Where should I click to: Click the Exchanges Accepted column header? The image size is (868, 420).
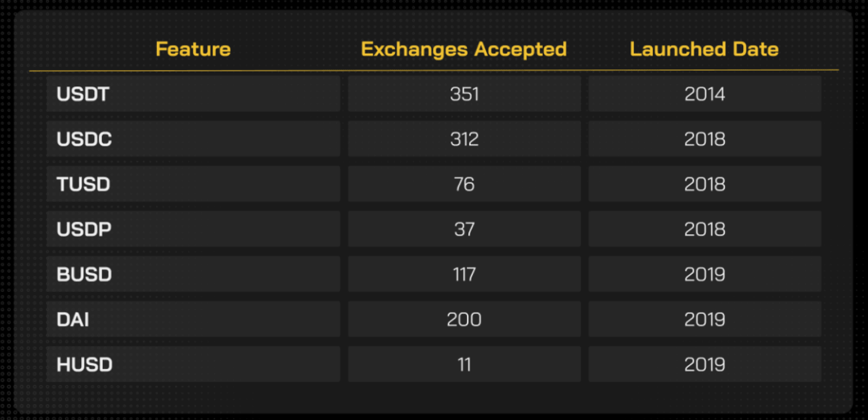click(x=464, y=49)
